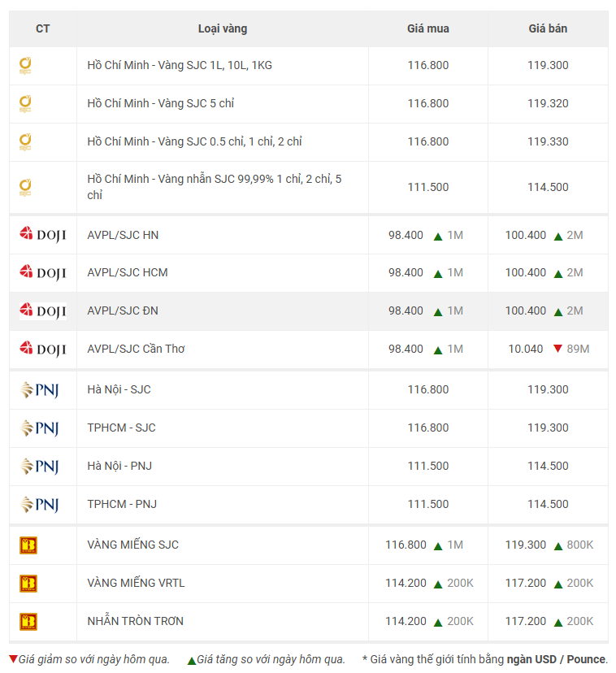Click buy price 114.200 in VÀNG MIẾNG VRTL row

[x=406, y=583]
